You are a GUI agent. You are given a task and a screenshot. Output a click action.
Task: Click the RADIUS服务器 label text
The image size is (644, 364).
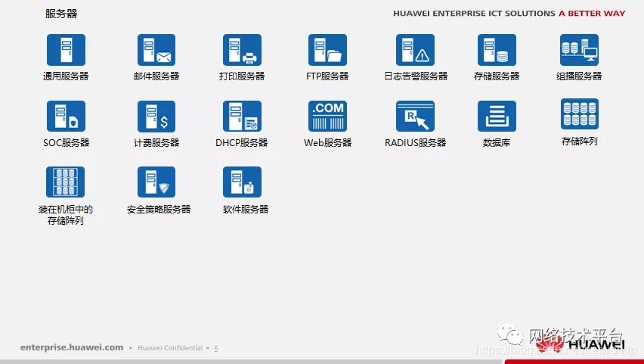(415, 143)
